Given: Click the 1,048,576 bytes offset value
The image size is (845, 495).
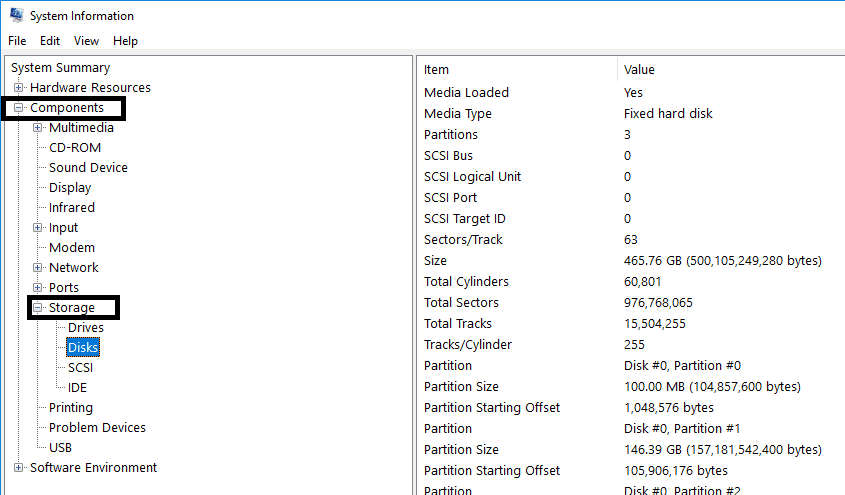Looking at the screenshot, I should point(669,408).
